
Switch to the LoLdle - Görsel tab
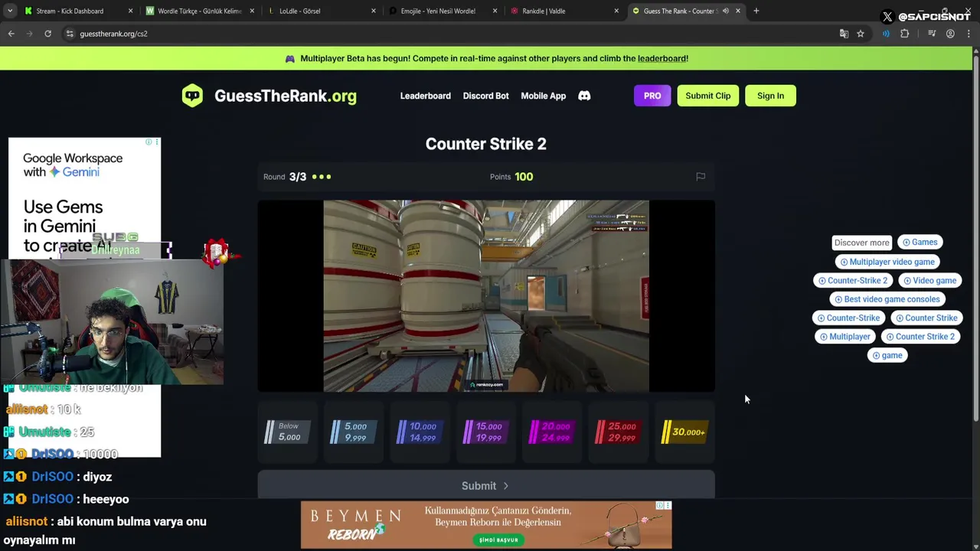click(299, 11)
